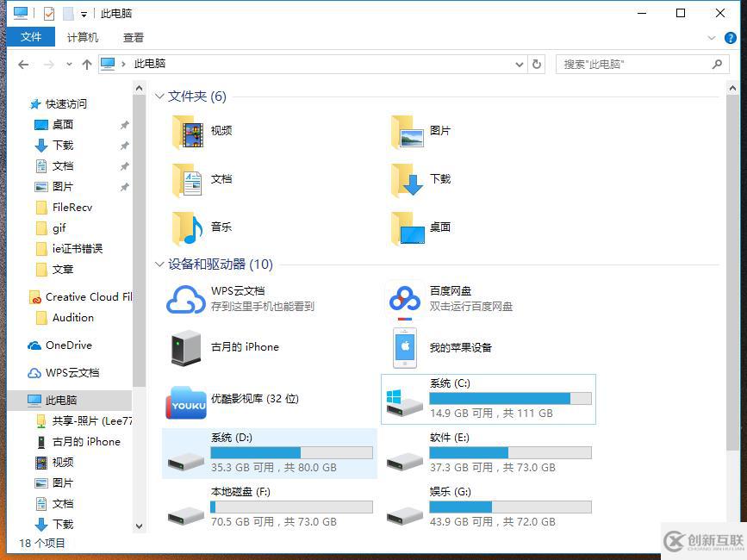This screenshot has width=747, height=560.
Task: Refresh the current location
Action: 537,64
